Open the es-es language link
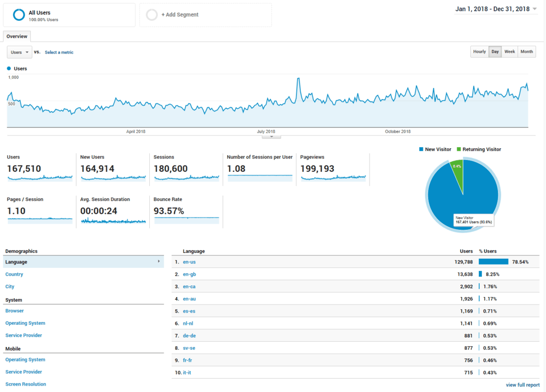Image resolution: width=546 pixels, height=392 pixels. (x=189, y=311)
